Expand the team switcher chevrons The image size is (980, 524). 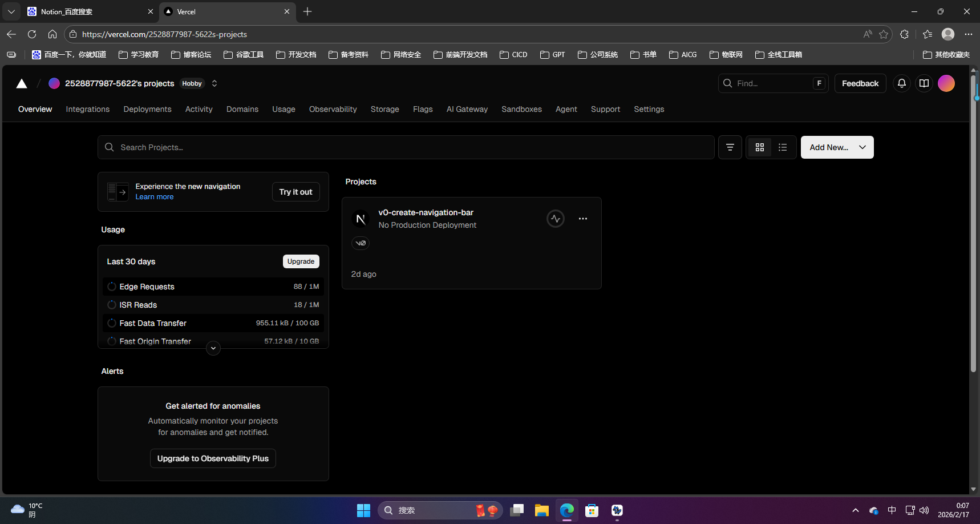pyautogui.click(x=214, y=83)
